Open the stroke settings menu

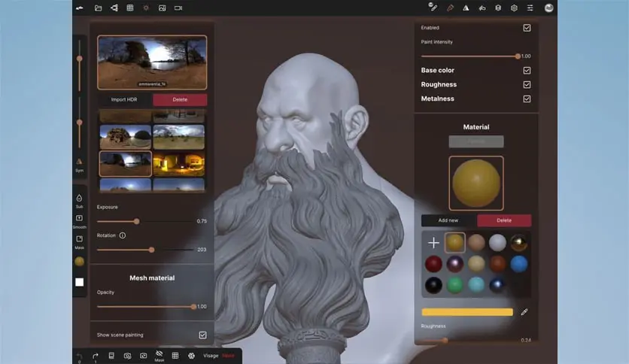tap(433, 8)
